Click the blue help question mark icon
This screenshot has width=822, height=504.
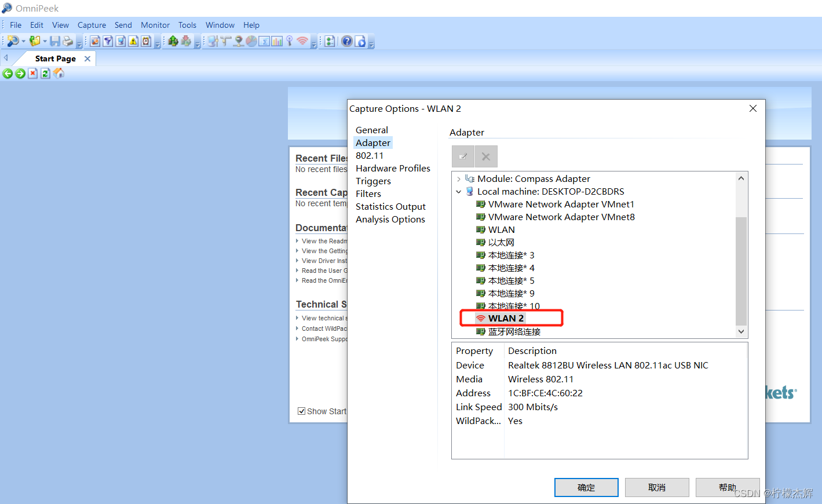(347, 41)
